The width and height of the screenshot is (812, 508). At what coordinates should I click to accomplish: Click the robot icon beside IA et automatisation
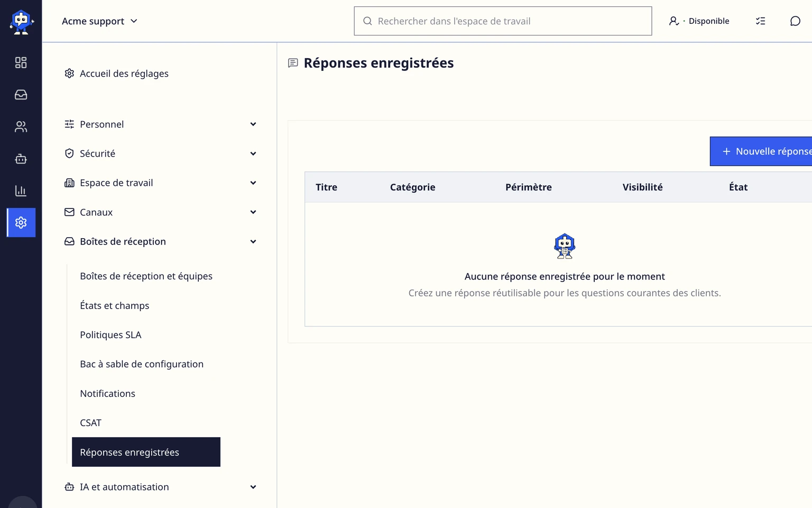tap(69, 487)
